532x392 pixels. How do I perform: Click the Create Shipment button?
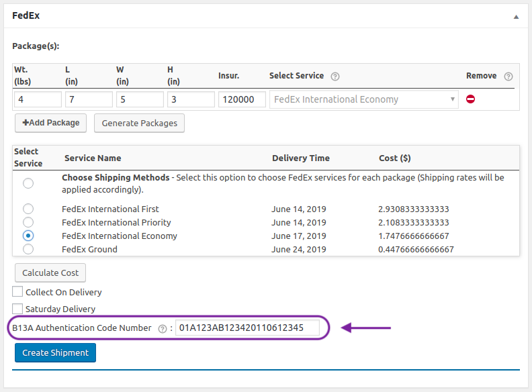coord(55,352)
